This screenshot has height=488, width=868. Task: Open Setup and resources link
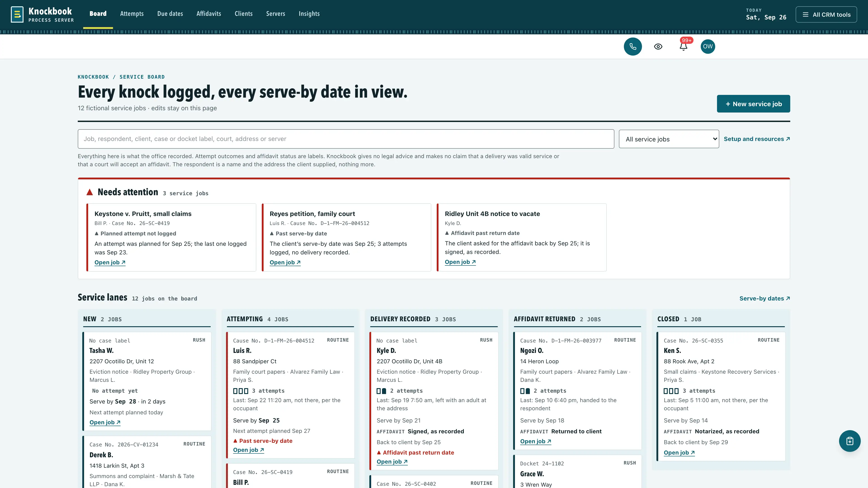click(757, 139)
